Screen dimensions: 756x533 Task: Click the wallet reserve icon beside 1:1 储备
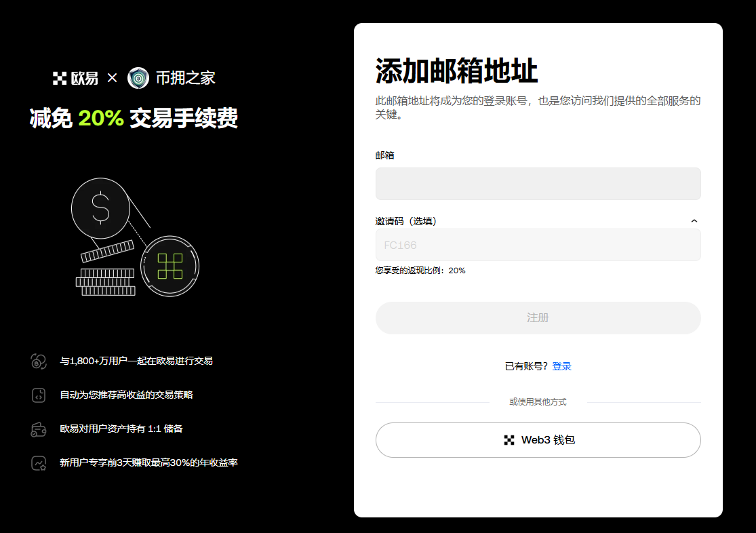point(39,429)
